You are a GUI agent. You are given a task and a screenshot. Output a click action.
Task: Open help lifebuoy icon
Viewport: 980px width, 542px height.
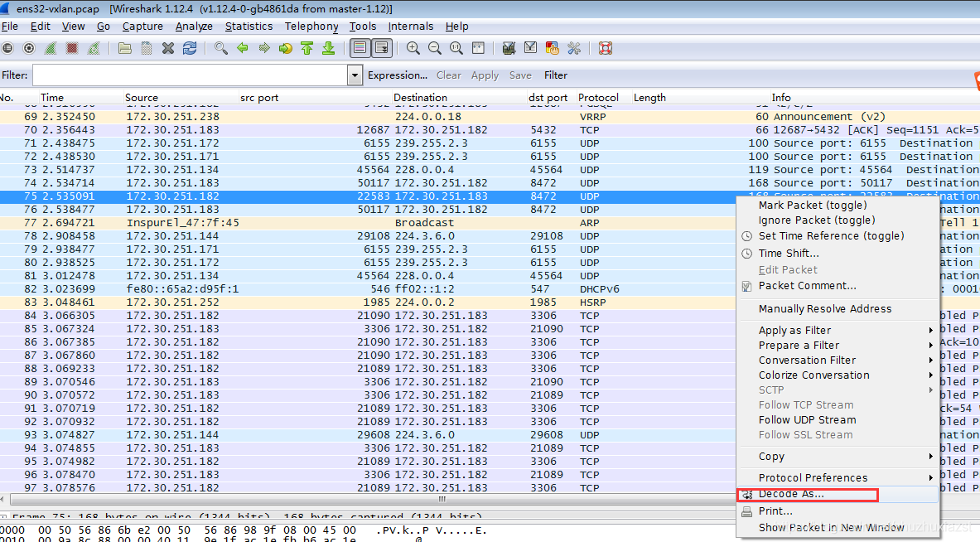tap(605, 48)
